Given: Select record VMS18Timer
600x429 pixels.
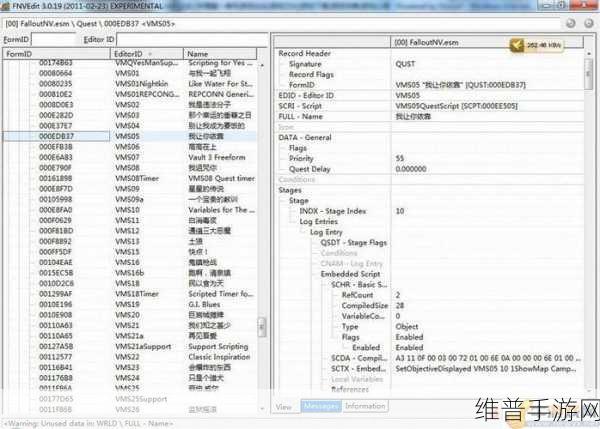Looking at the screenshot, I should (x=130, y=294).
